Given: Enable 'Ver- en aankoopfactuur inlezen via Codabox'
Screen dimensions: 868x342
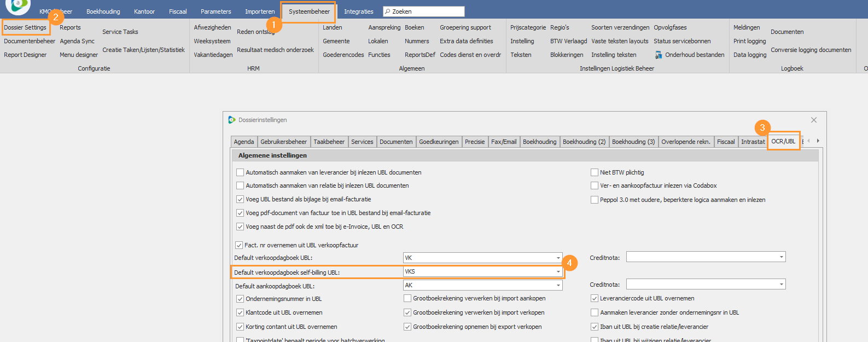Looking at the screenshot, I should coord(595,186).
